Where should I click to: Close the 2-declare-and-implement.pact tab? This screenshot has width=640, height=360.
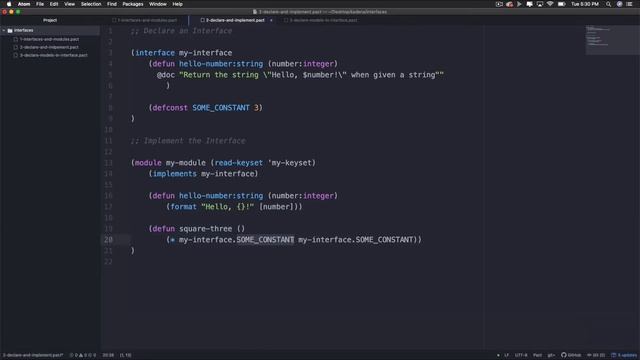click(271, 20)
